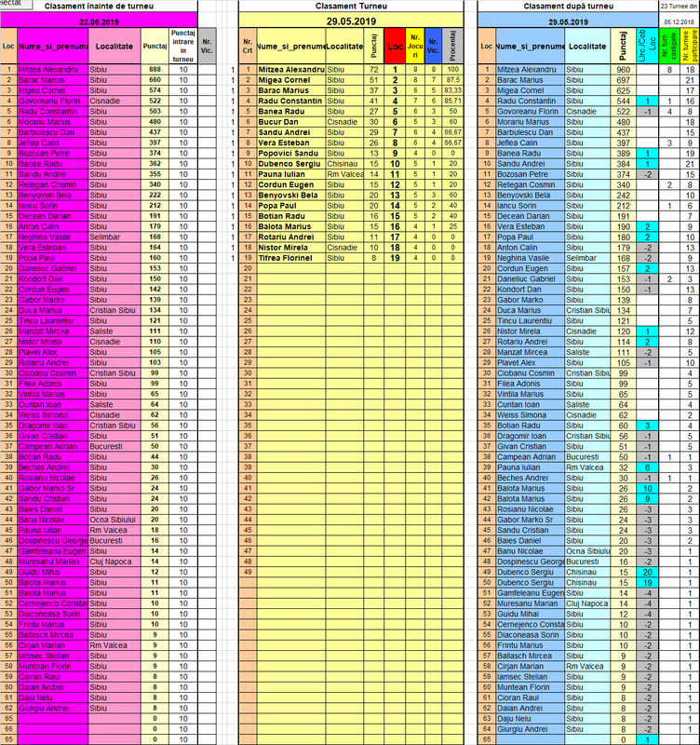Click the yellow "Nr. Jocuri" column header
This screenshot has height=745, width=700.
click(414, 46)
